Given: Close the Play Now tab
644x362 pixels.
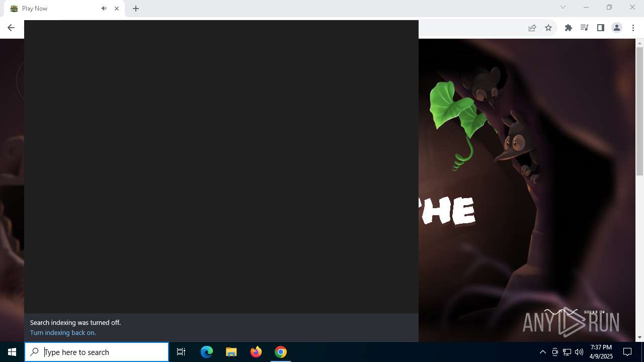Looking at the screenshot, I should coord(117,9).
